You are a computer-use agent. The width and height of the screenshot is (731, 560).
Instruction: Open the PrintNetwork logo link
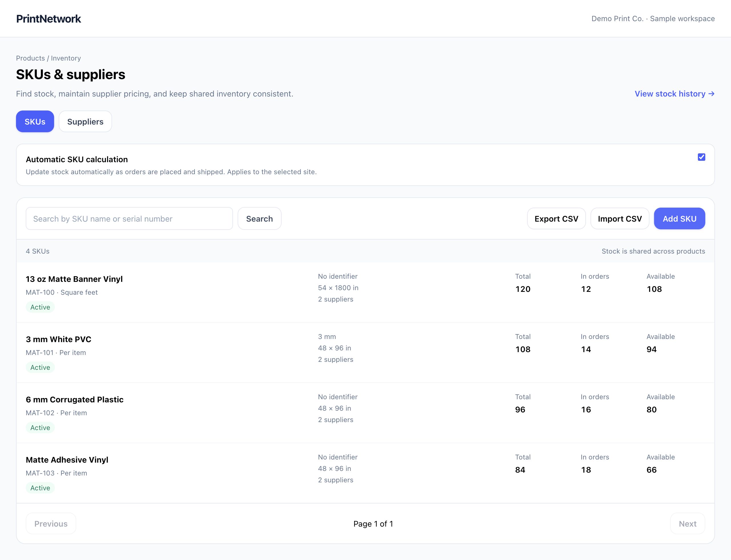(48, 19)
